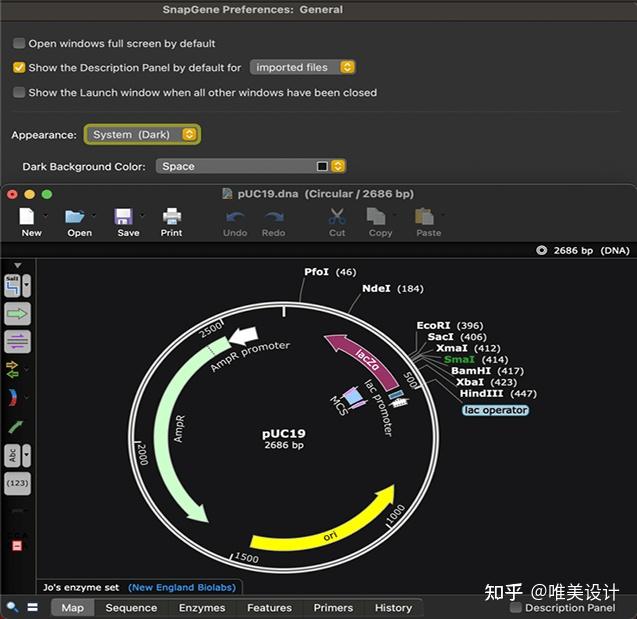Click the Open folder toolbar icon

pos(75,216)
